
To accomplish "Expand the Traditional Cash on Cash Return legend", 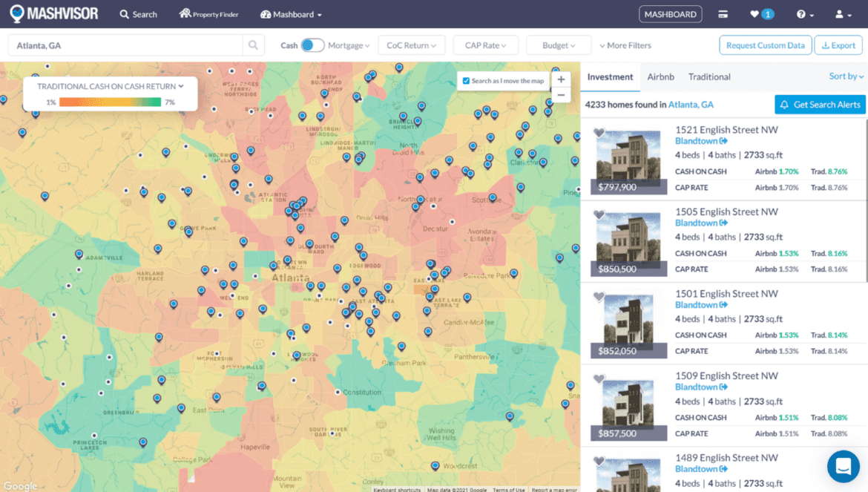I will pos(110,85).
